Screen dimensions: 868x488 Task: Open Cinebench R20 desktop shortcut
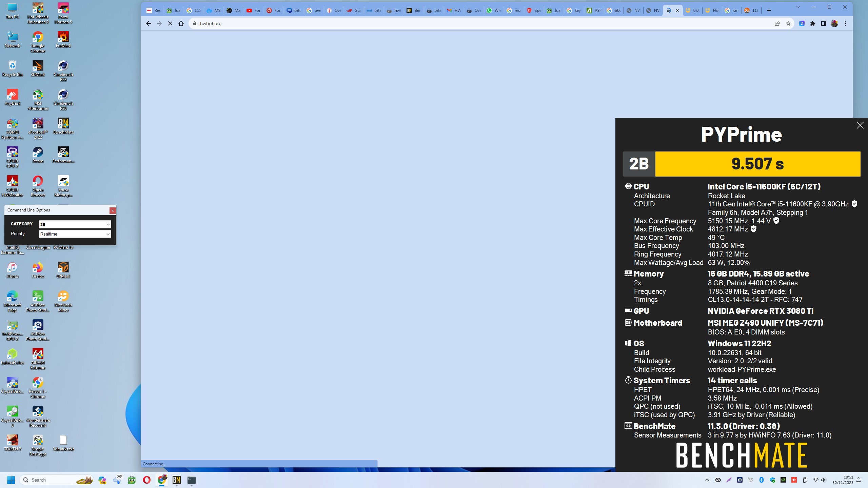(x=63, y=100)
